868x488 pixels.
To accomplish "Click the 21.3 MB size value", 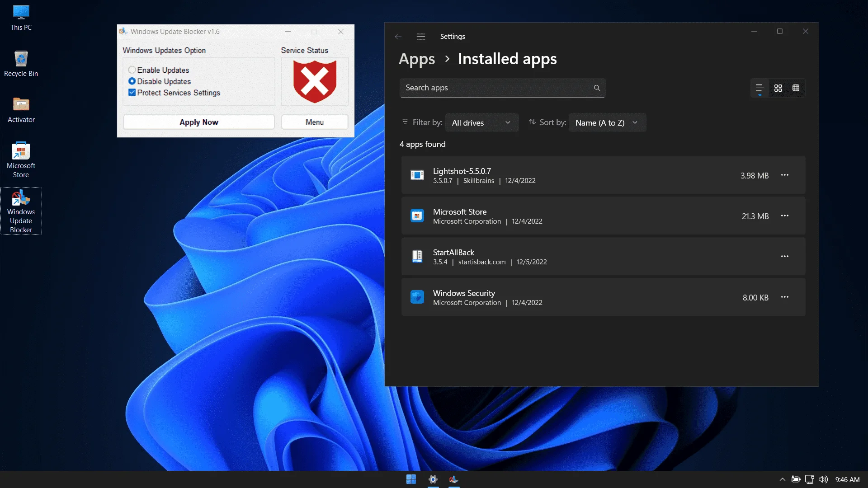I will (x=755, y=216).
